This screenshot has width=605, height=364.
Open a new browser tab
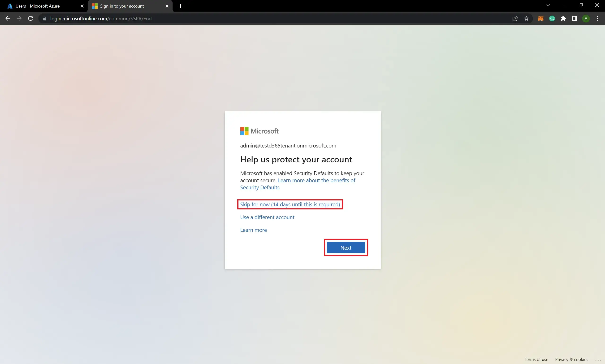[180, 6]
